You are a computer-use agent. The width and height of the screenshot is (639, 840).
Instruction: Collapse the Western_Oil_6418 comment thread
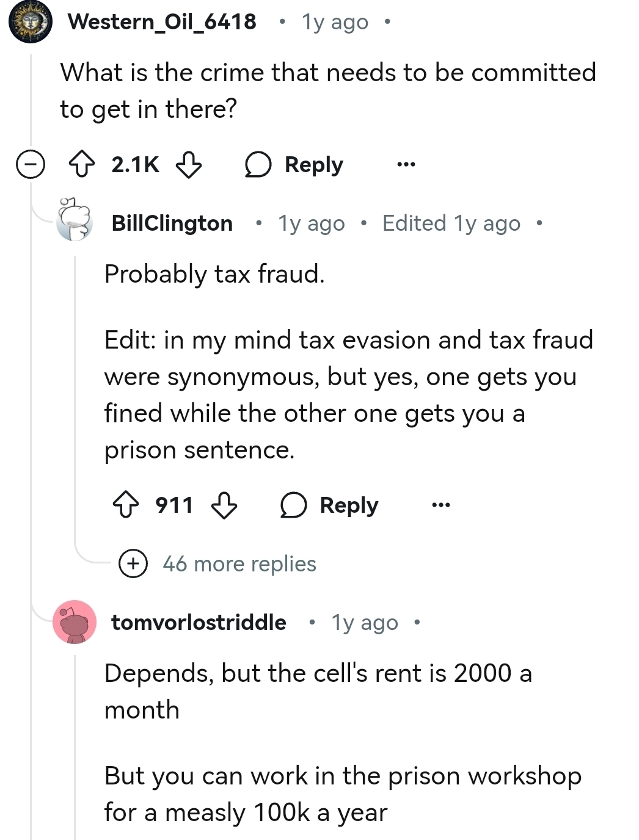[31, 165]
